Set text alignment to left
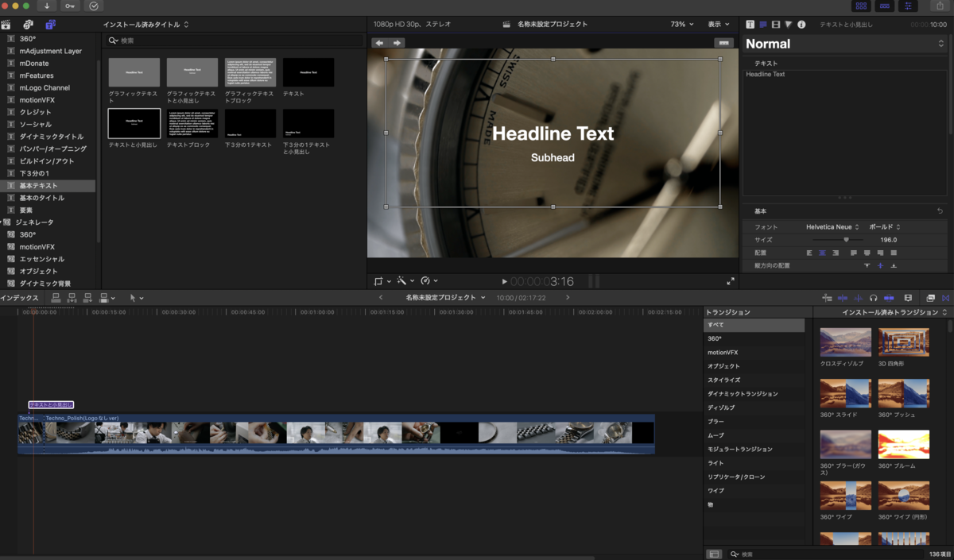 809,253
